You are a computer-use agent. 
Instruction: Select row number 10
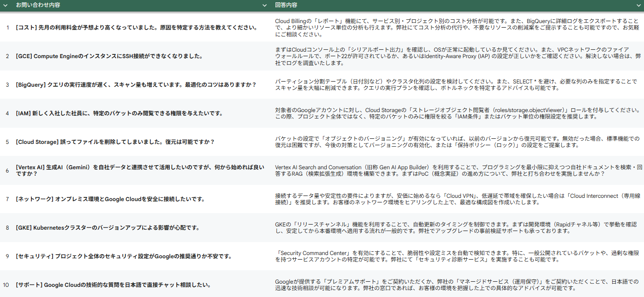(7, 285)
